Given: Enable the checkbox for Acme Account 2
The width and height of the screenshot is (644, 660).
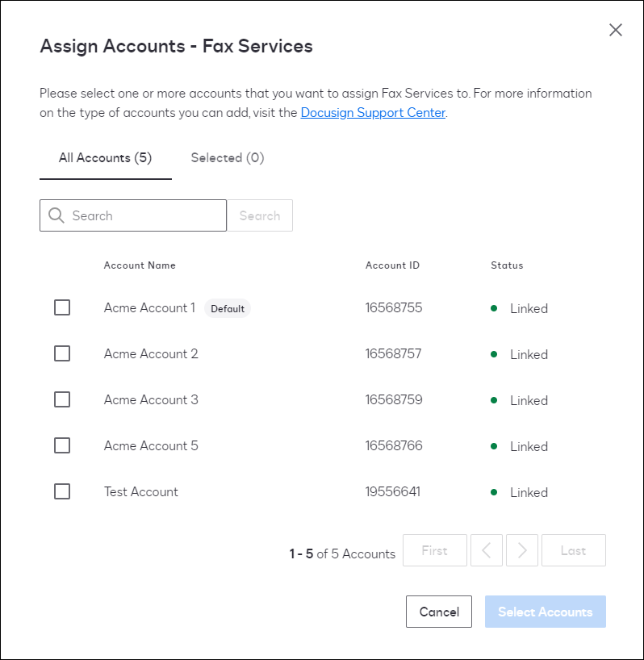Looking at the screenshot, I should coord(62,353).
